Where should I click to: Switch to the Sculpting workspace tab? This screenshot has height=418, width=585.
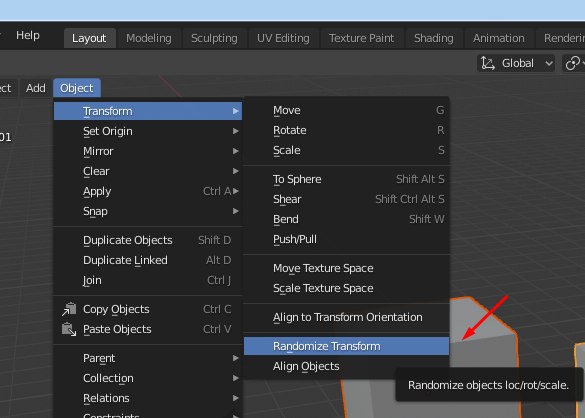(x=214, y=38)
